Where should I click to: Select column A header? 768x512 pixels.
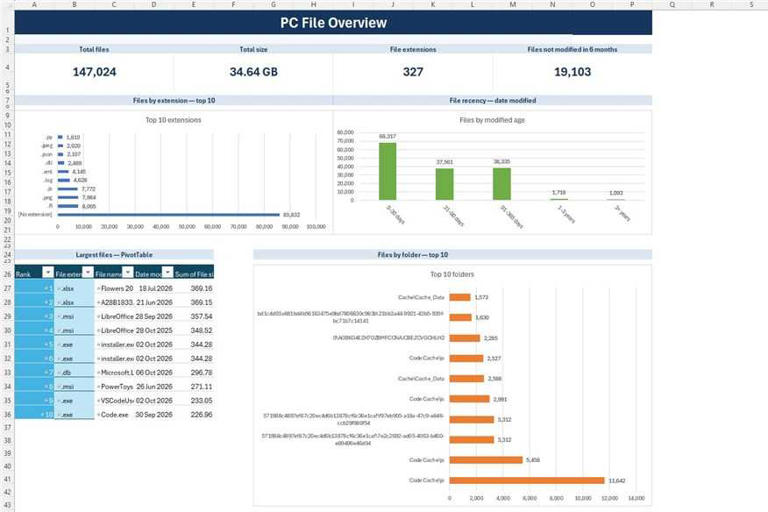pyautogui.click(x=34, y=4)
